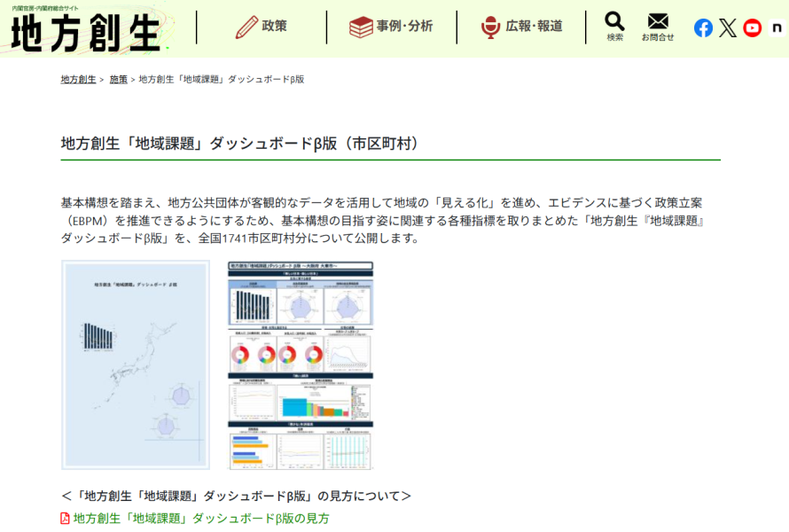Open the Facebook icon in the header
The height and width of the screenshot is (532, 789).
pyautogui.click(x=703, y=27)
